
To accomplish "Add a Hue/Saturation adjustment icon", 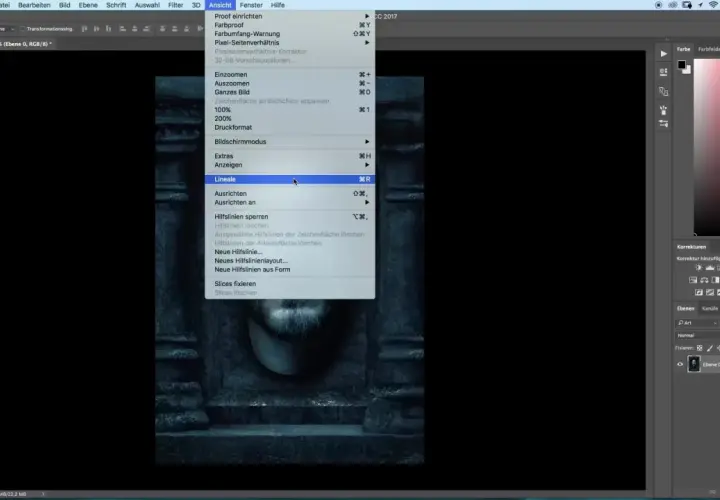I will pyautogui.click(x=693, y=280).
